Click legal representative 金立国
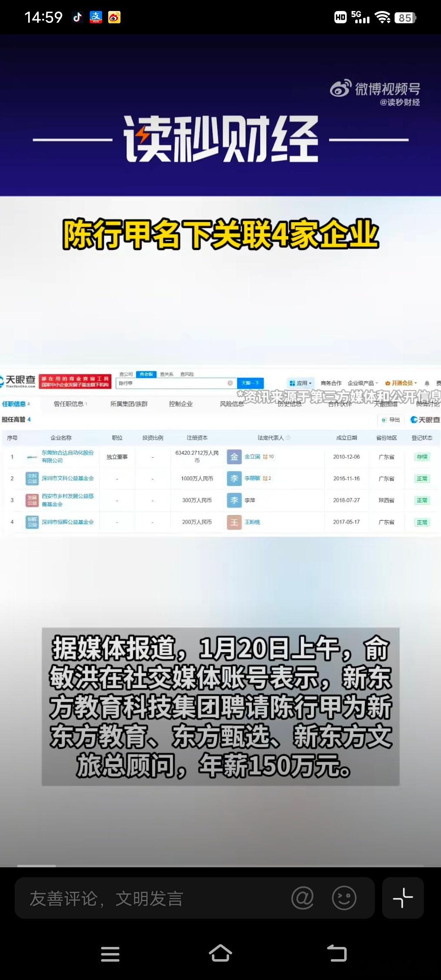This screenshot has width=441, height=980. (x=252, y=457)
